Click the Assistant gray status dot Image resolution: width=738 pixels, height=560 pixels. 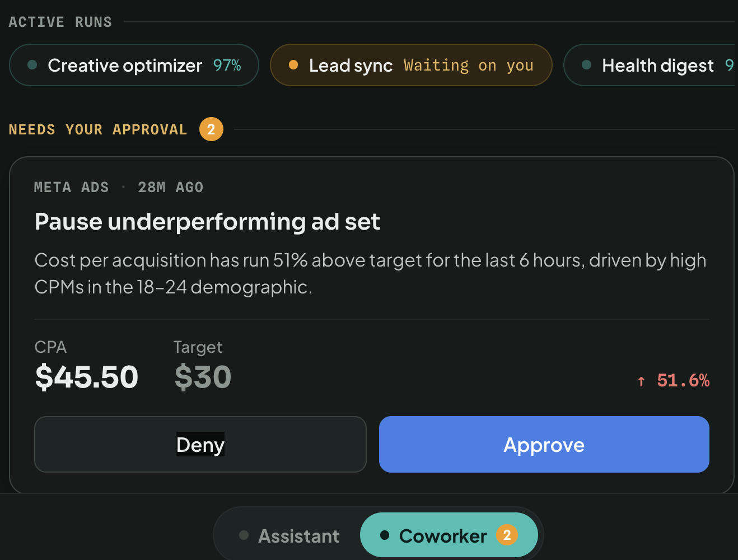coord(244,535)
